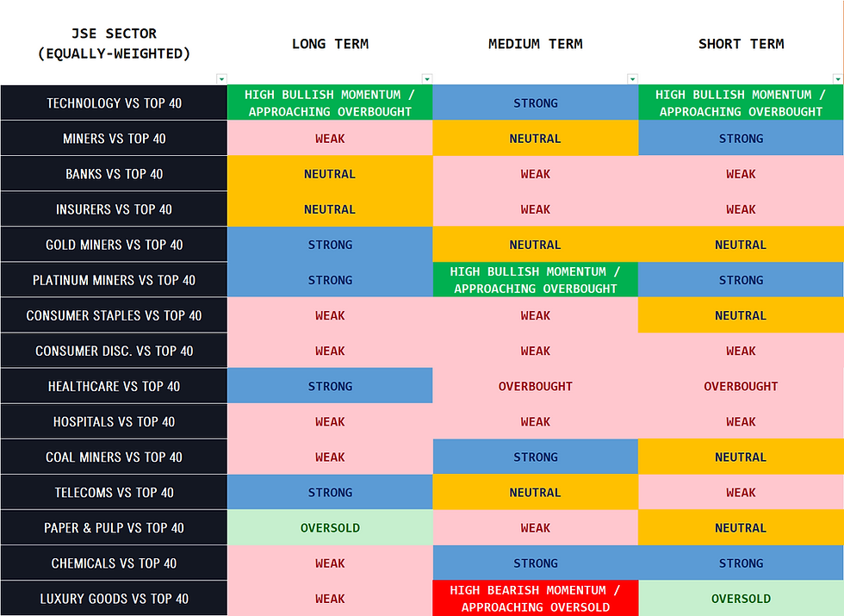This screenshot has height=616, width=844.
Task: Open the Medium Term column filter arrow
Action: 633,78
